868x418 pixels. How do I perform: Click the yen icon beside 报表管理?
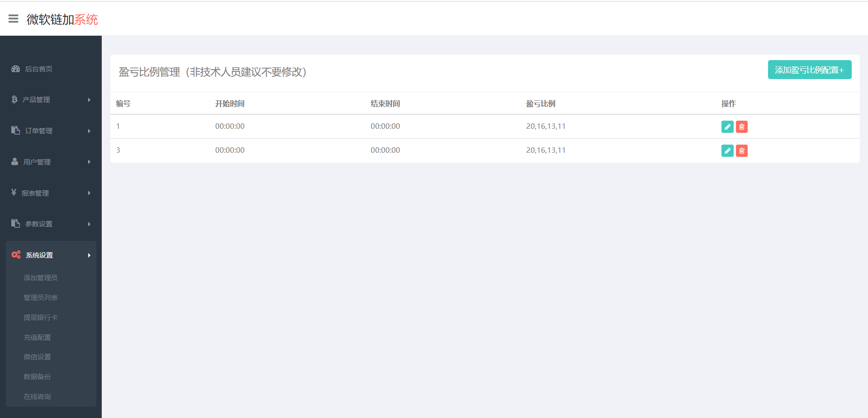(14, 193)
